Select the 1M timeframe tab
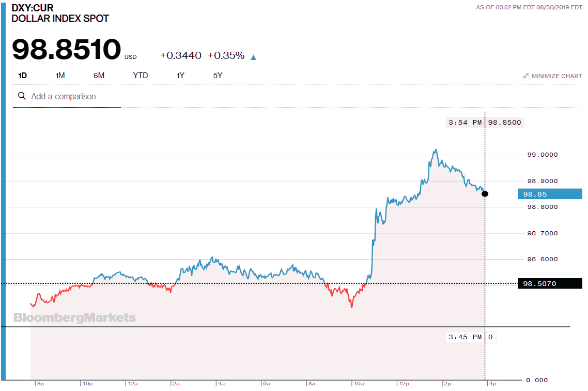The image size is (588, 391). pos(59,75)
